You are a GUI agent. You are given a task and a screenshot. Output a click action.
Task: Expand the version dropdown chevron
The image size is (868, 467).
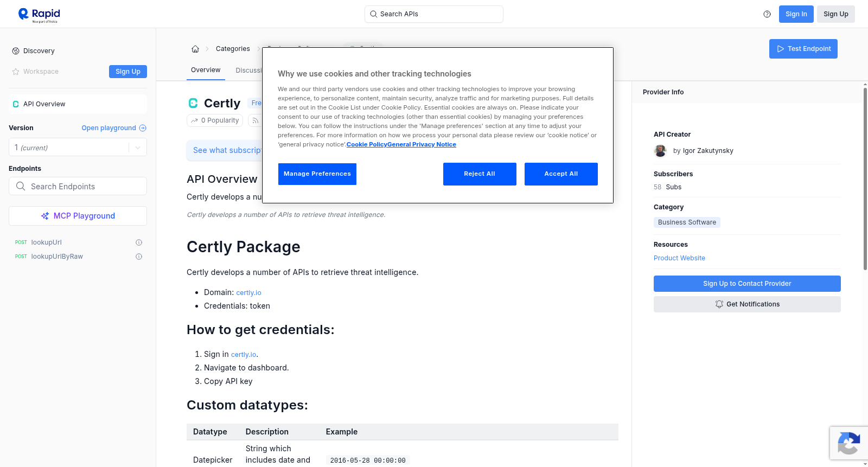[138, 148]
